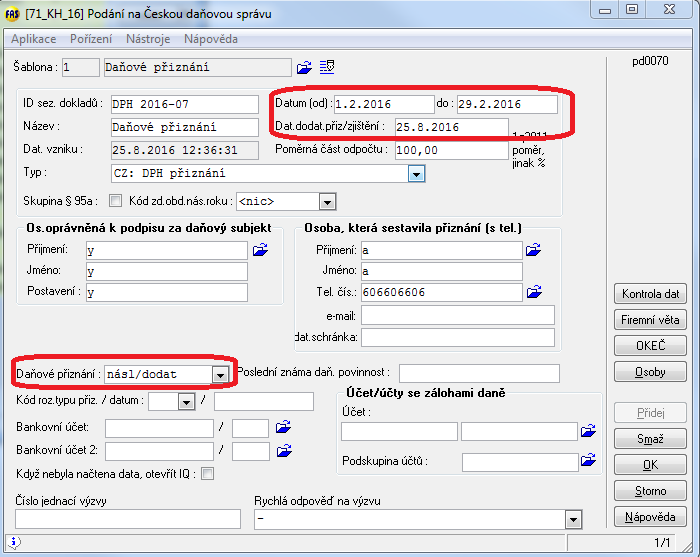700x557 pixels.
Task: Open folder lookup next to first Příjmení 'y'
Action: pyautogui.click(x=261, y=250)
